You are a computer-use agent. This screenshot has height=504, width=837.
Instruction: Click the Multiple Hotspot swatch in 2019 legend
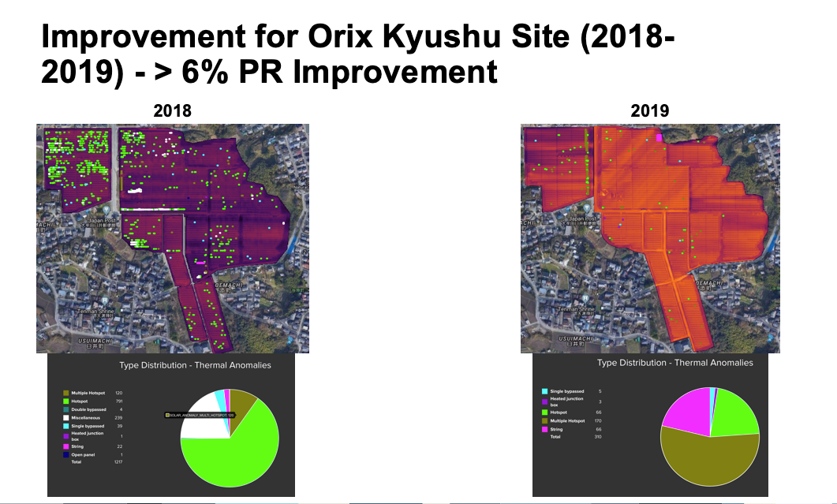[544, 421]
